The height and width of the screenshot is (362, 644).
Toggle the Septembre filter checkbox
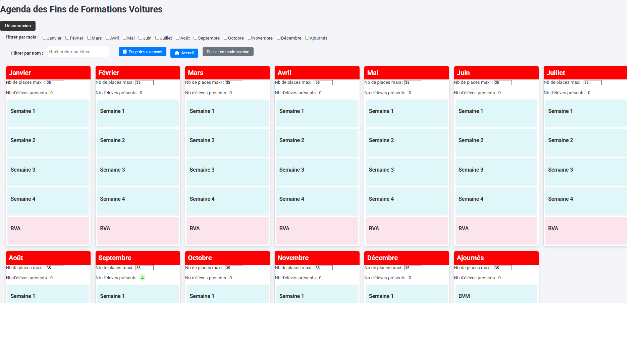pyautogui.click(x=195, y=38)
